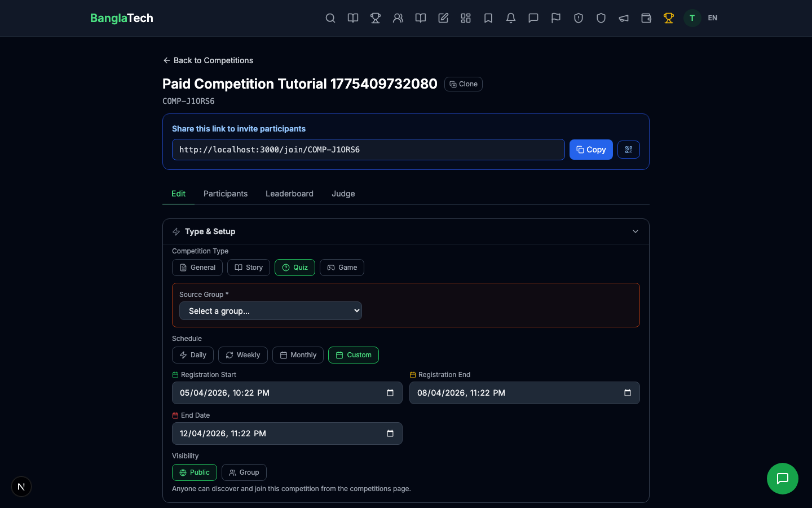
Task: Click the Copy button for the invite link
Action: pos(591,150)
